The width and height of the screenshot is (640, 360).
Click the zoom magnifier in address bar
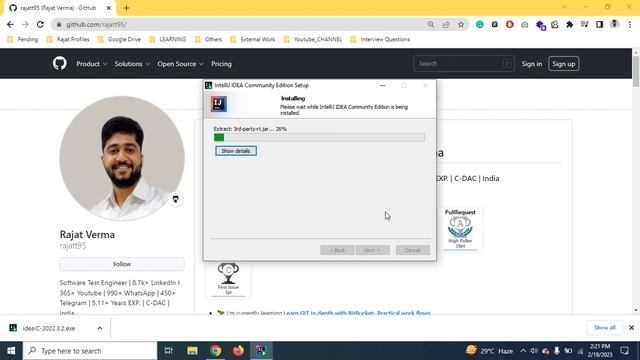(431, 24)
